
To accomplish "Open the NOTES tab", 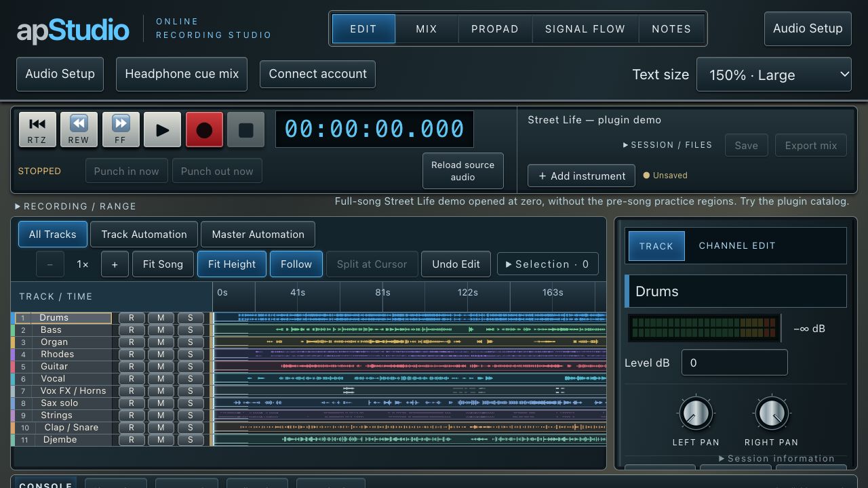I will point(671,29).
